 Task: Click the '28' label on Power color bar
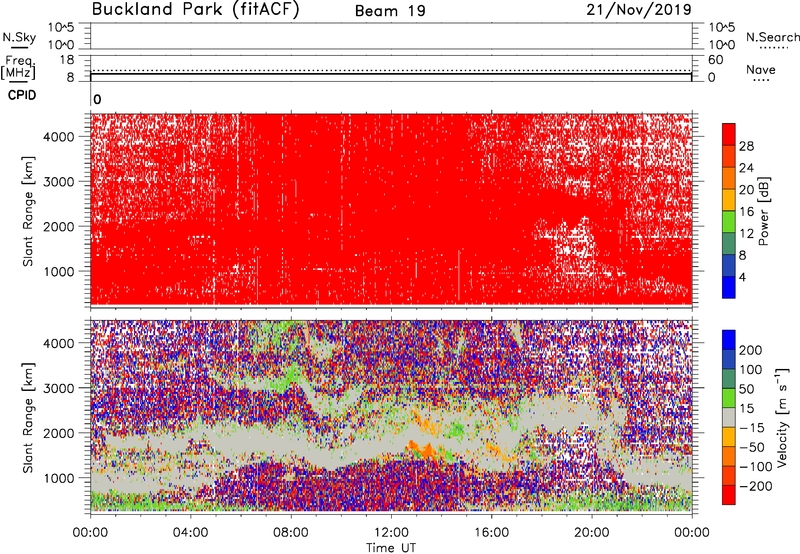(x=746, y=146)
